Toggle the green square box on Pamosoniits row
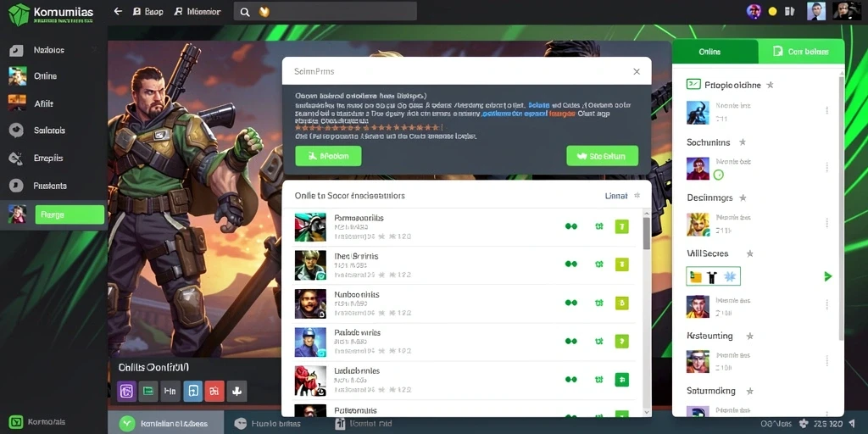 click(x=621, y=226)
